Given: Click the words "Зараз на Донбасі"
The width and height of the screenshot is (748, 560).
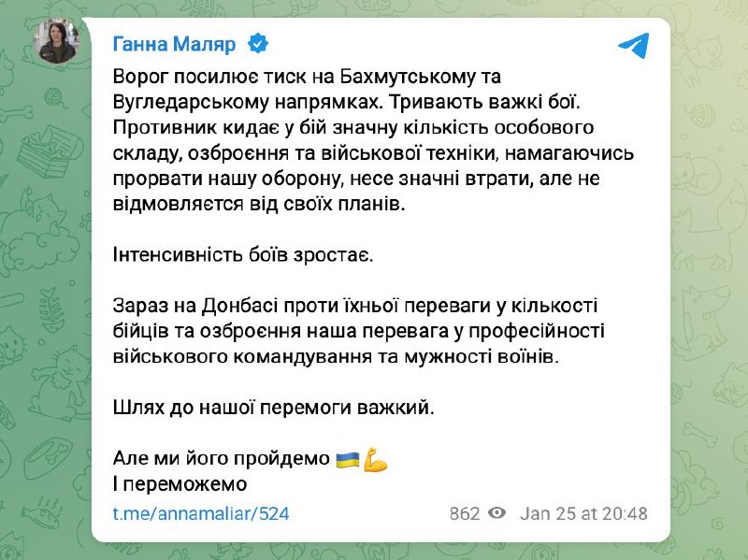Looking at the screenshot, I should pyautogui.click(x=179, y=307).
